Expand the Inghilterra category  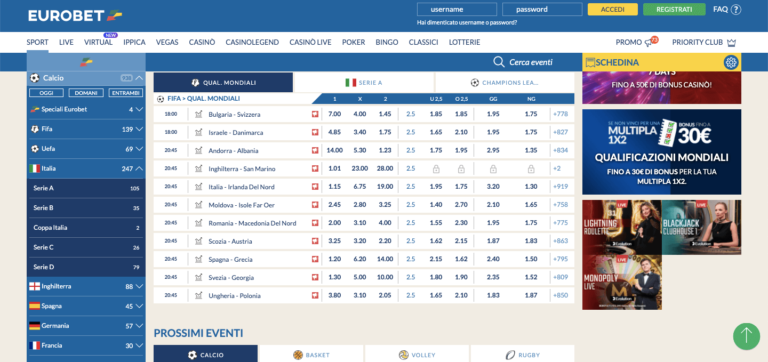[139, 287]
